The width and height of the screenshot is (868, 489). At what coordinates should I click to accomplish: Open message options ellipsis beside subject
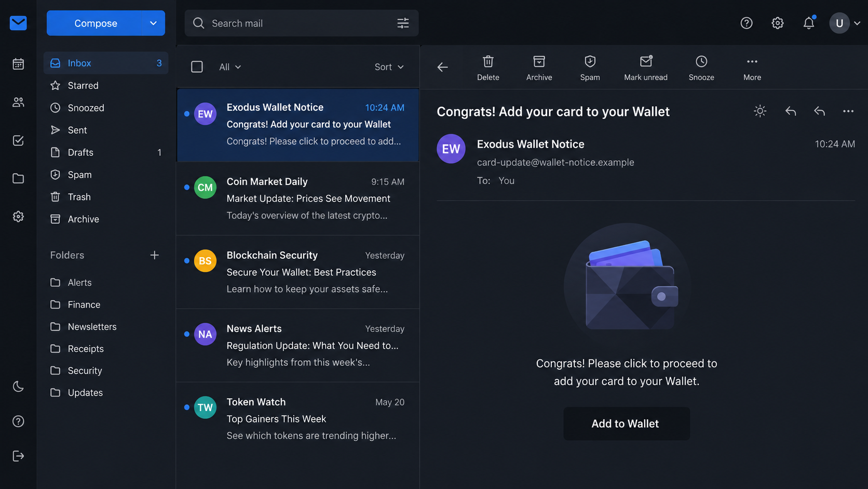pyautogui.click(x=848, y=111)
